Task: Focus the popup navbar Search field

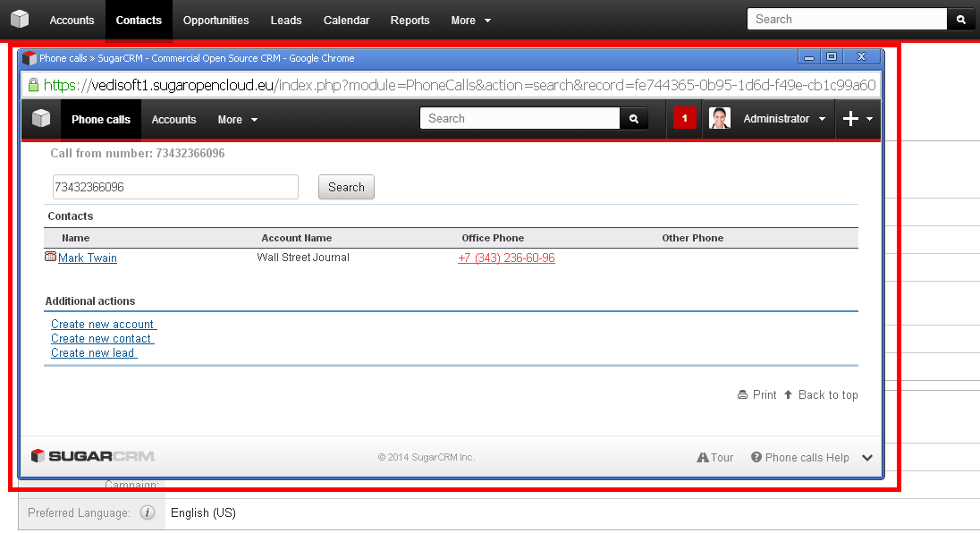Action: [x=520, y=119]
